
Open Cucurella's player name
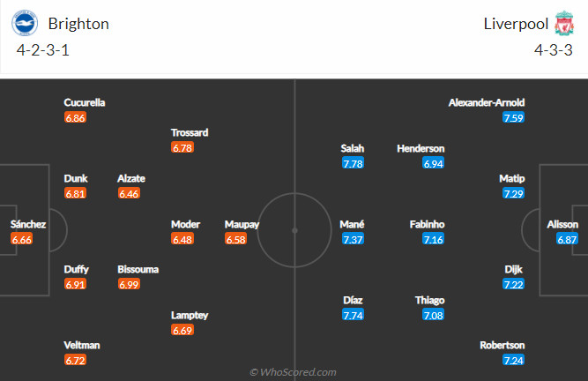coord(85,103)
